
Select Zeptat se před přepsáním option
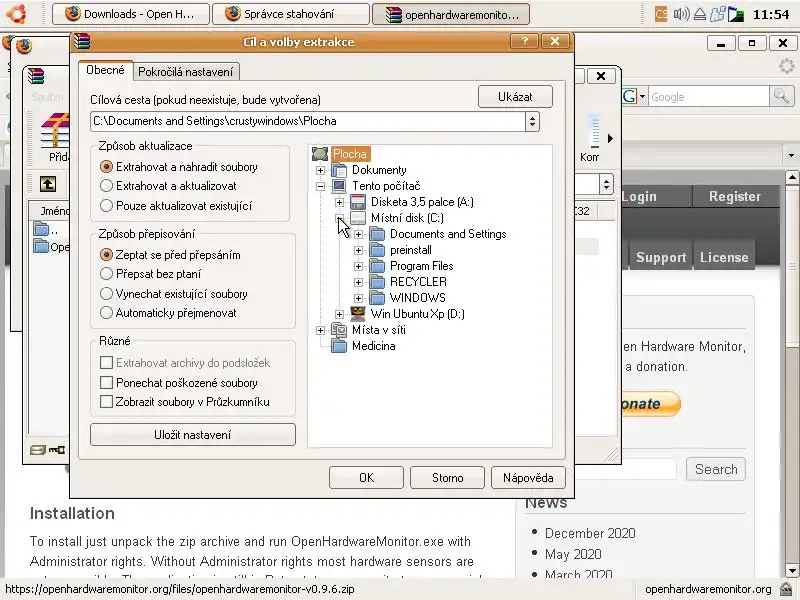click(x=106, y=255)
